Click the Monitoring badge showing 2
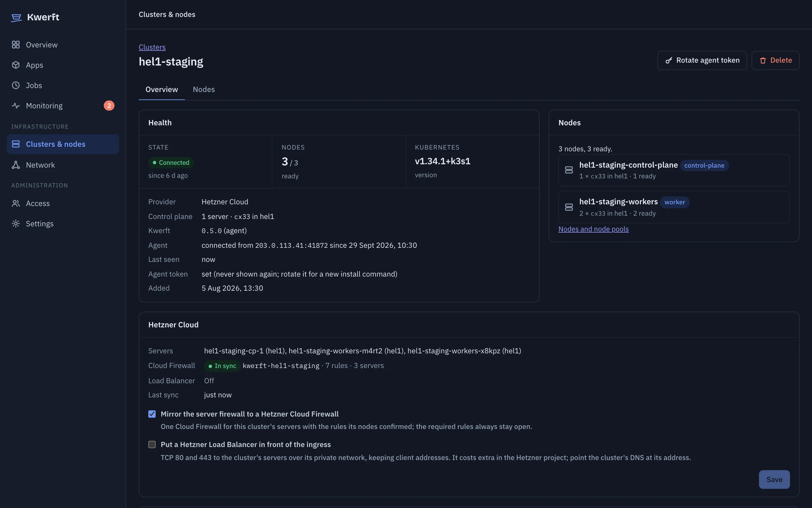812x508 pixels. (x=109, y=106)
